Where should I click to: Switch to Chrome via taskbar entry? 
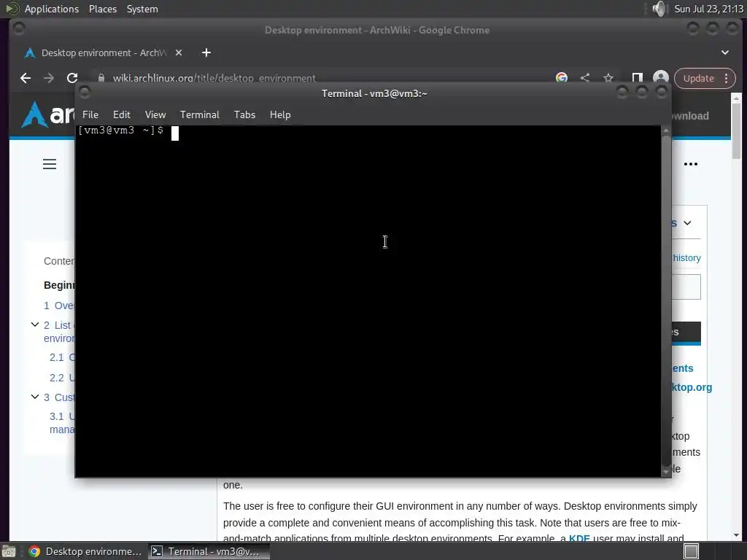click(x=86, y=551)
